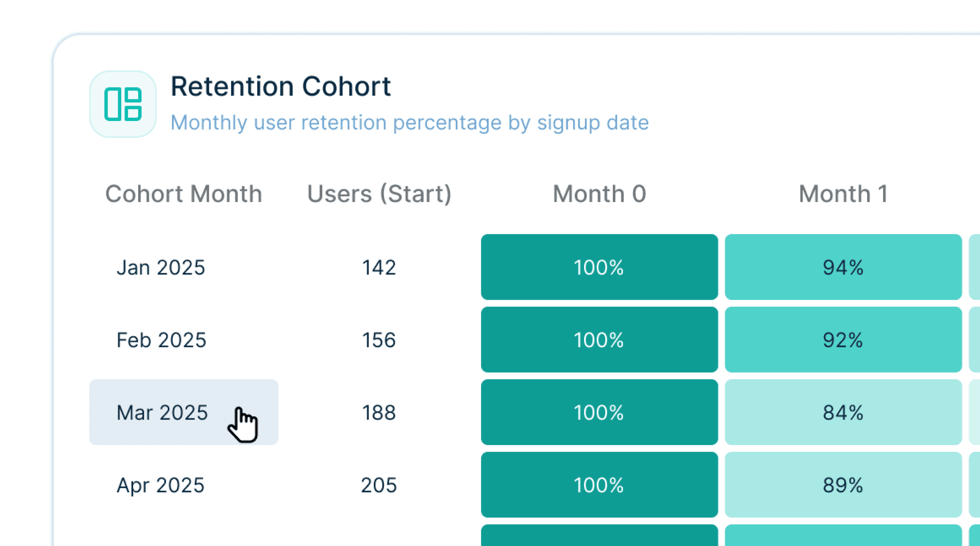Click the 142 users start value
Screen dimensions: 980x546
[379, 267]
